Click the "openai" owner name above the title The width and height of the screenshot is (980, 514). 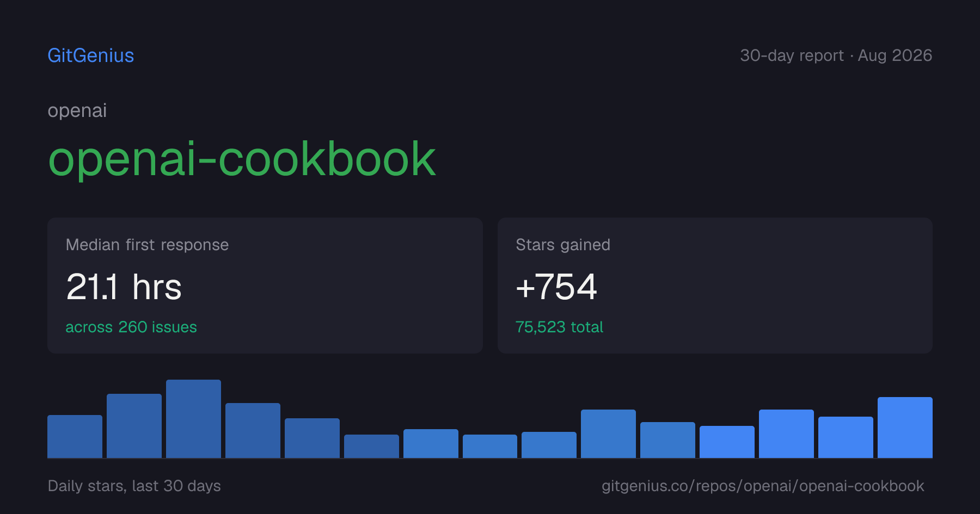click(77, 110)
